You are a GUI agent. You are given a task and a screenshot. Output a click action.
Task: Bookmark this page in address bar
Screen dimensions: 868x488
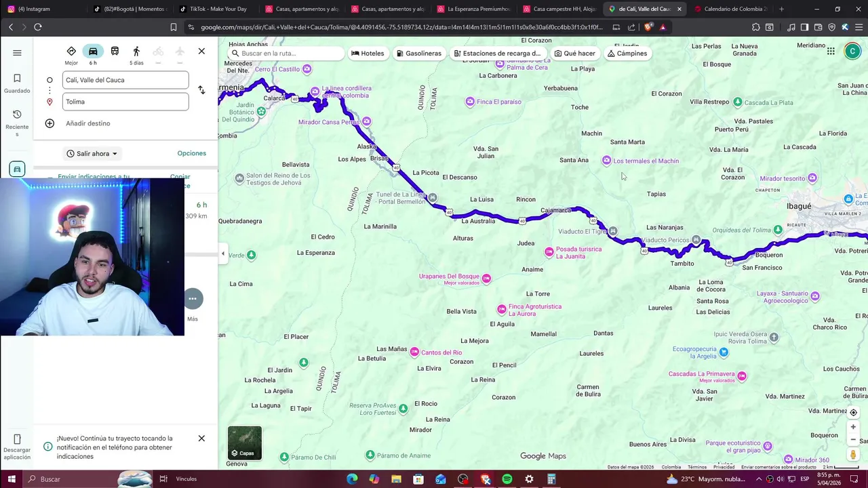coord(174,27)
